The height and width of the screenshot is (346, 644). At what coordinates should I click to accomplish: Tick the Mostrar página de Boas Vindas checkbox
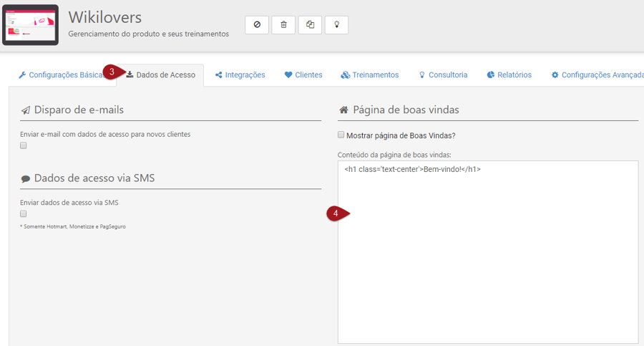(x=341, y=135)
